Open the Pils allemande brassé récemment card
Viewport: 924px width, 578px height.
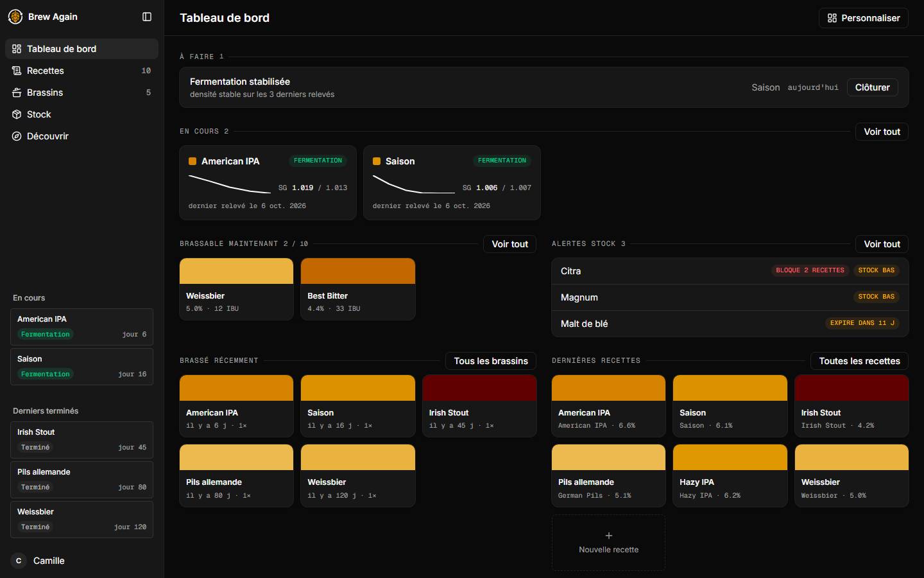click(x=237, y=476)
